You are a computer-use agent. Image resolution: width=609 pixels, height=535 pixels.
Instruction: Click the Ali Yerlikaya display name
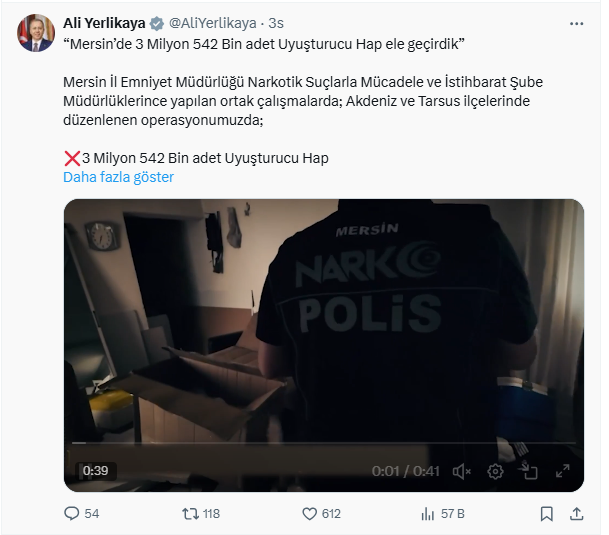[104, 23]
